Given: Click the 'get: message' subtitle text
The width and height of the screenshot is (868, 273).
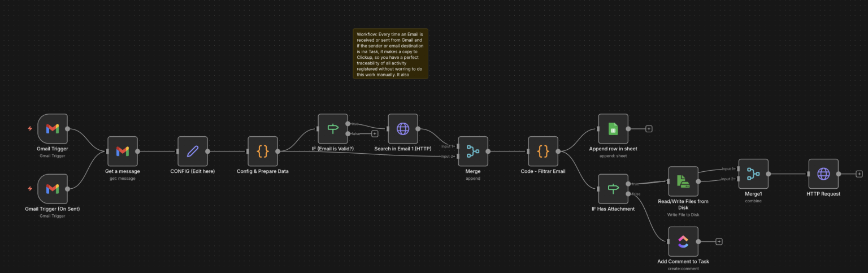Looking at the screenshot, I should point(123,178).
